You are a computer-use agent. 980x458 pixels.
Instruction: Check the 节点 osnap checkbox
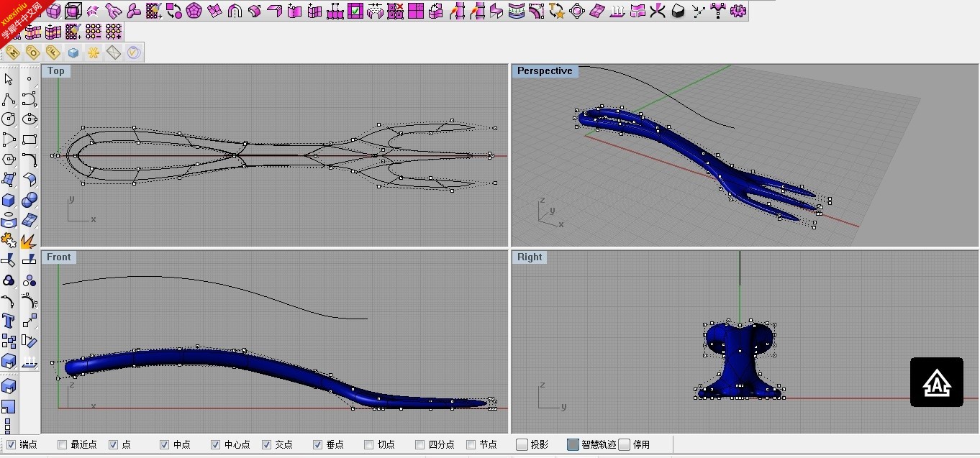click(471, 444)
